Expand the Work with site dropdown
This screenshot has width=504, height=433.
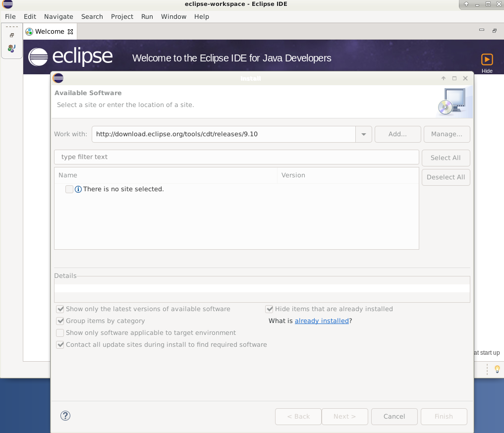364,134
